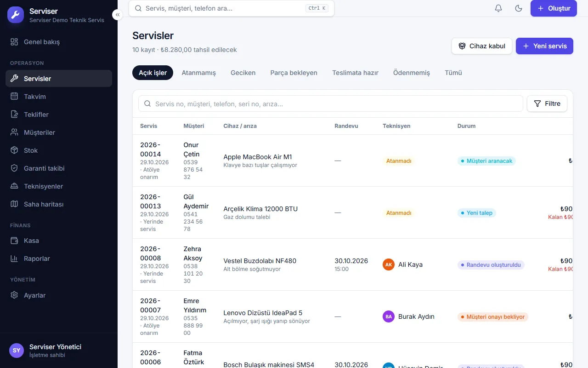
Task: Click Apple MacBook Air M1 device text
Action: [258, 157]
